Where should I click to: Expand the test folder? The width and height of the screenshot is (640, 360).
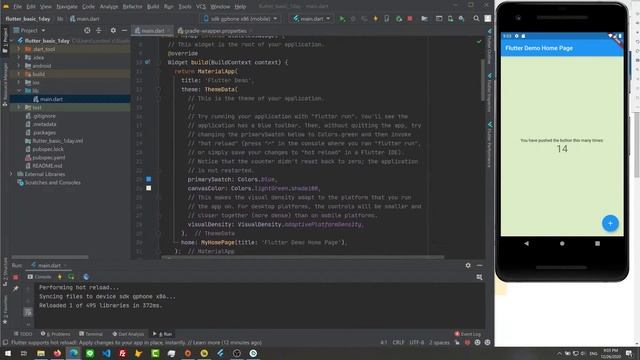coord(19,107)
